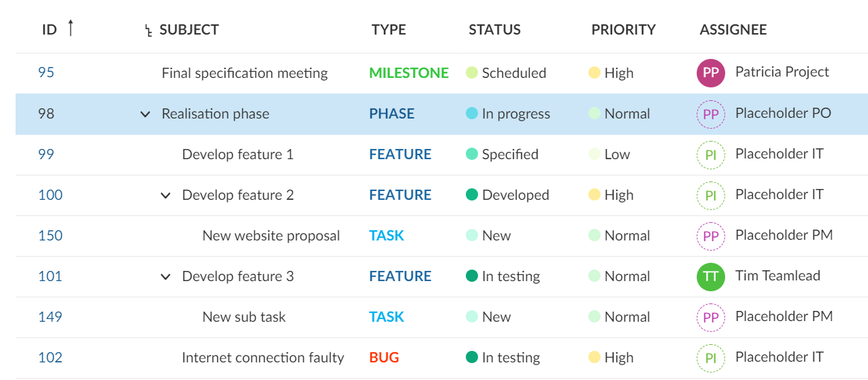Click the Placeholder PO avatar in row 98
Image resolution: width=868 pixels, height=380 pixels.
point(710,114)
